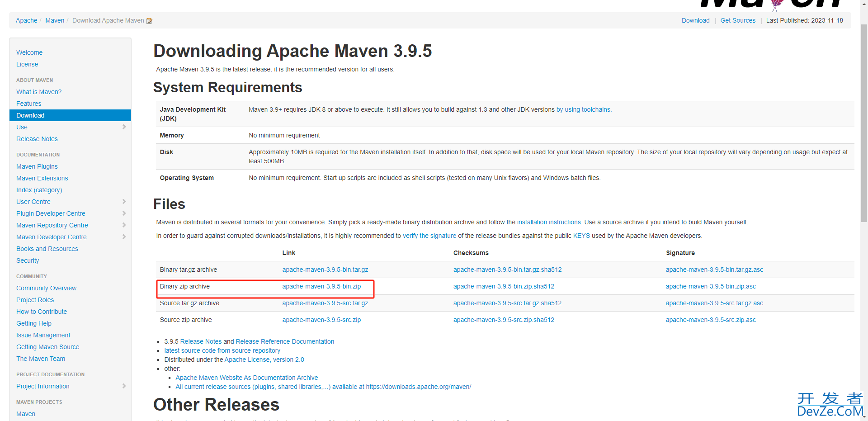Open the User Centre sidebar link

(x=33, y=202)
